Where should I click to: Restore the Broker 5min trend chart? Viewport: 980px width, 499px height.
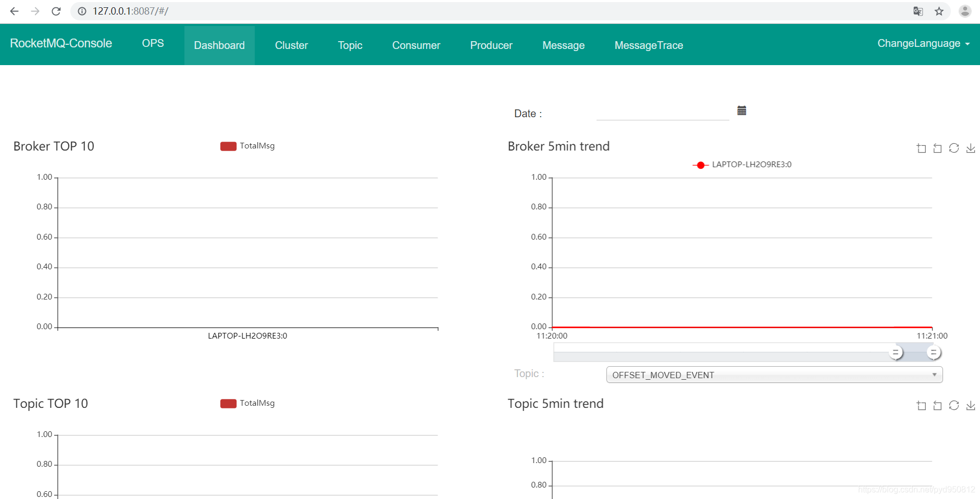pos(954,148)
